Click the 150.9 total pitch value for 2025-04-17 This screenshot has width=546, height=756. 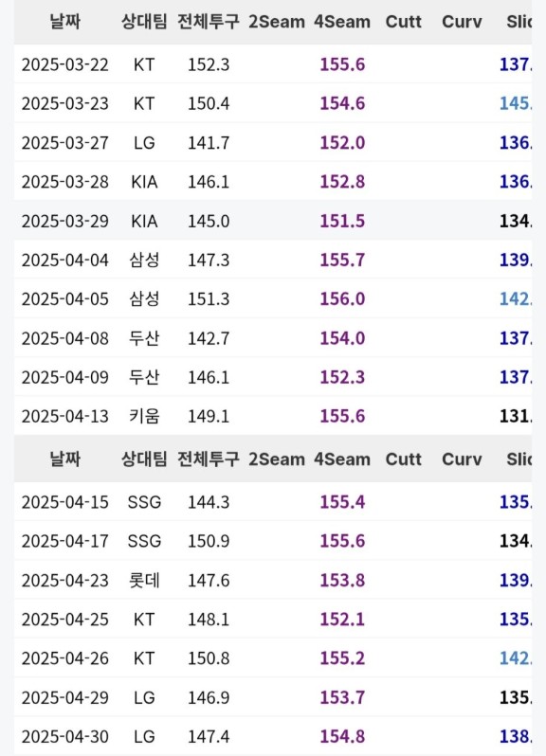(x=209, y=541)
